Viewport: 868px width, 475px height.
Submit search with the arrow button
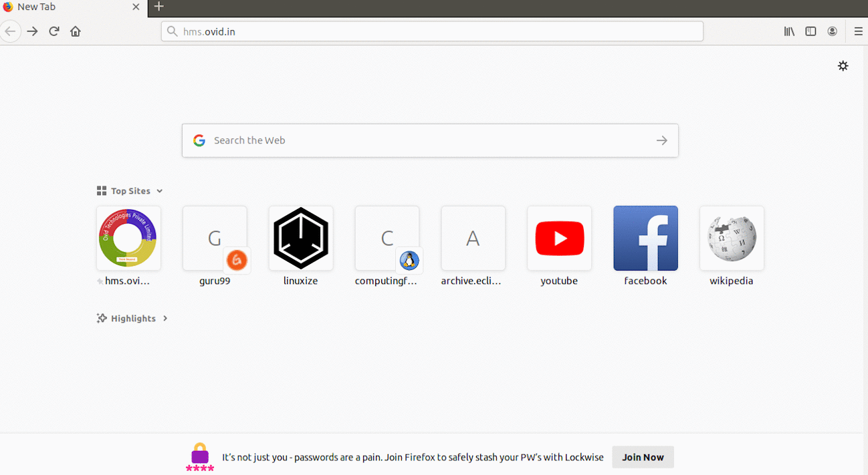(x=661, y=140)
